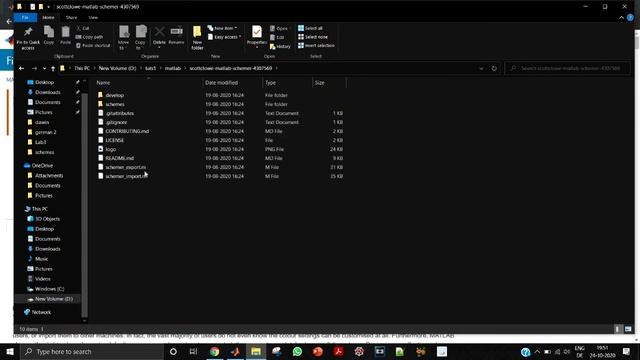Image resolution: width=640 pixels, height=360 pixels.
Task: Click Edit in Open group
Action: coord(277,37)
